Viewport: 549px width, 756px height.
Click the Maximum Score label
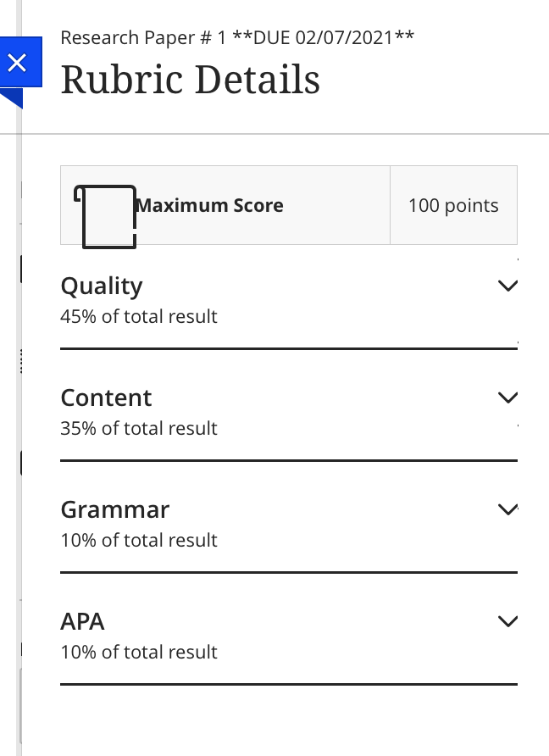point(209,205)
